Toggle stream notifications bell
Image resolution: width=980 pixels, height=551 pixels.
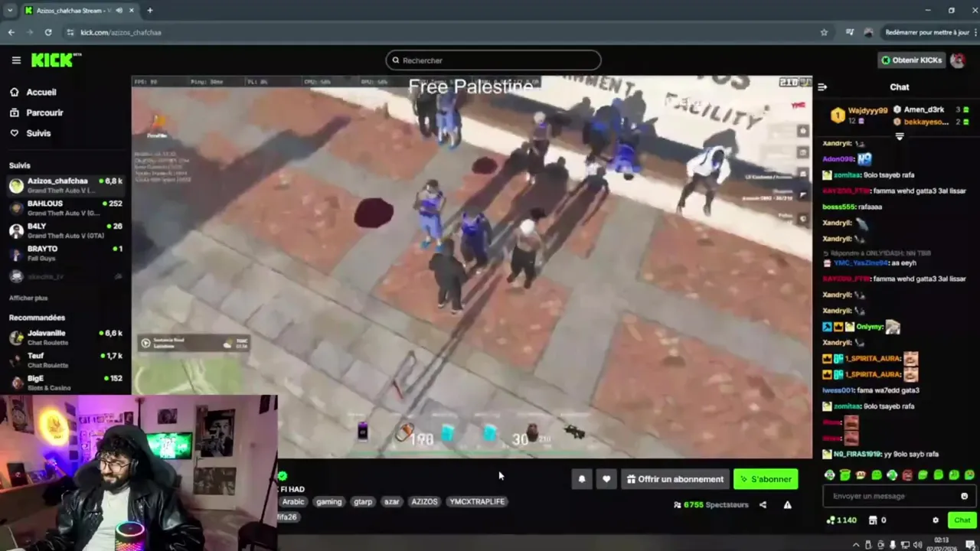pos(582,479)
